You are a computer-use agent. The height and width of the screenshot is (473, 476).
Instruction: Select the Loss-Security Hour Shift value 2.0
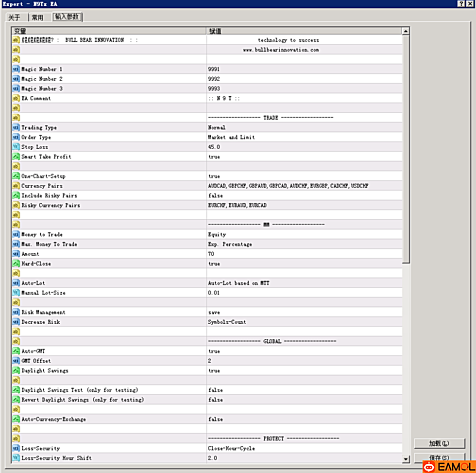pyautogui.click(x=213, y=458)
